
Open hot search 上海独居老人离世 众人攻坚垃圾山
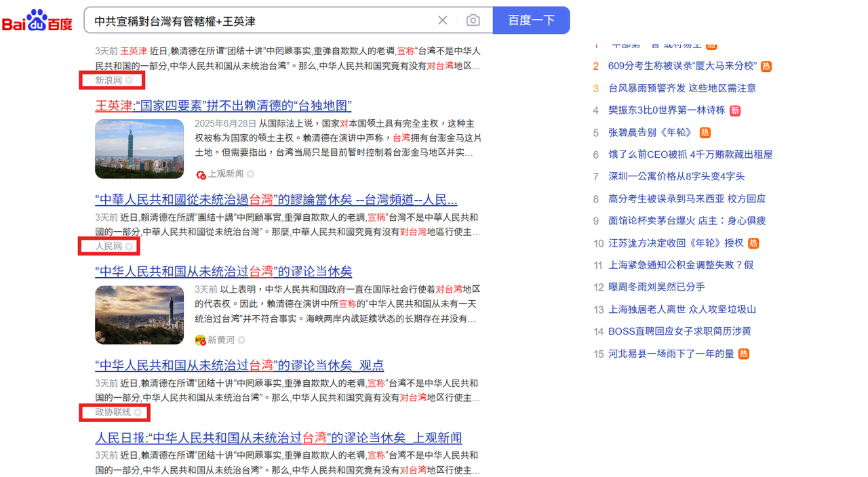682,310
